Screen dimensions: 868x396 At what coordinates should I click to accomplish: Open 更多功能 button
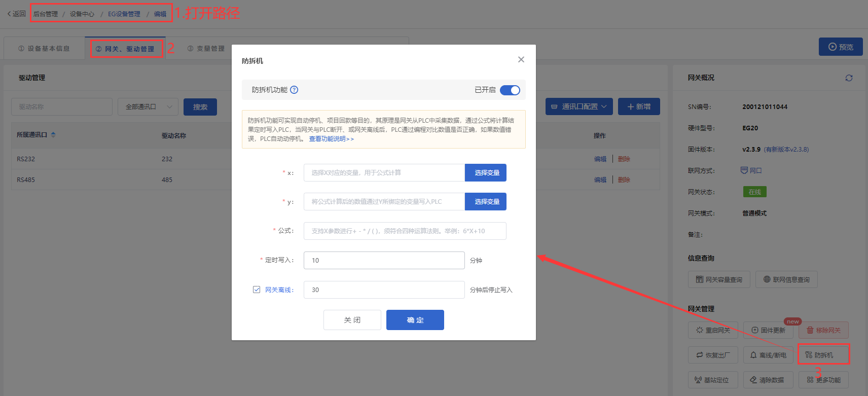point(823,380)
